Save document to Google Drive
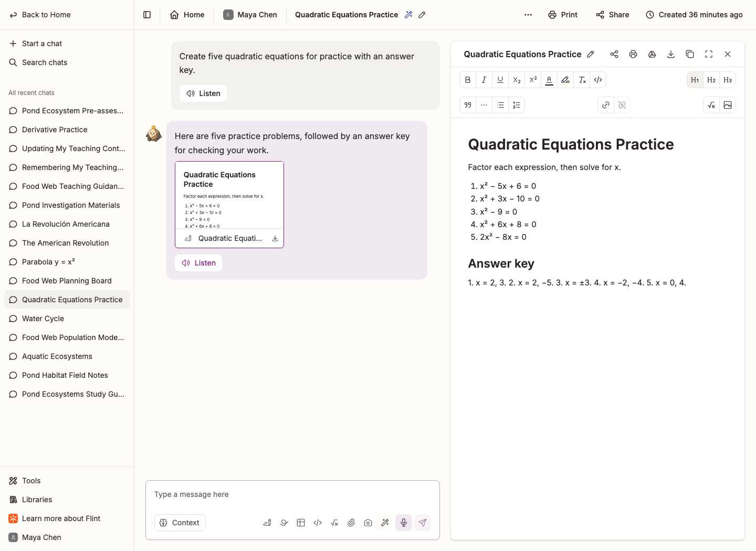The width and height of the screenshot is (756, 551). click(652, 54)
